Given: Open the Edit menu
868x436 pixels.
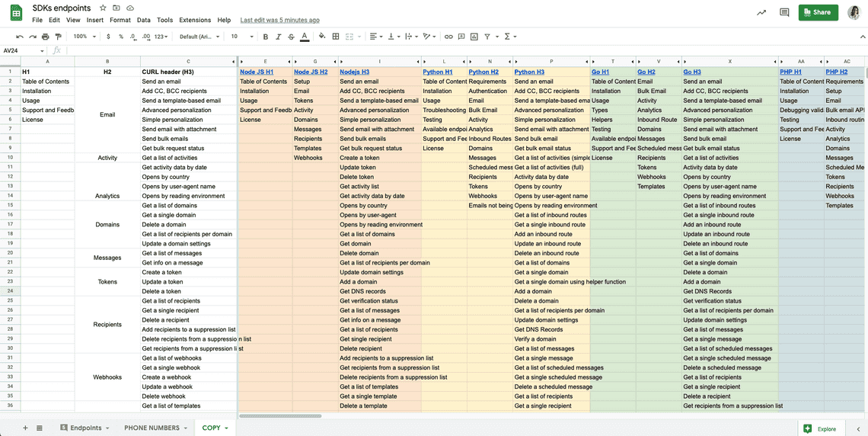Looking at the screenshot, I should pyautogui.click(x=54, y=20).
